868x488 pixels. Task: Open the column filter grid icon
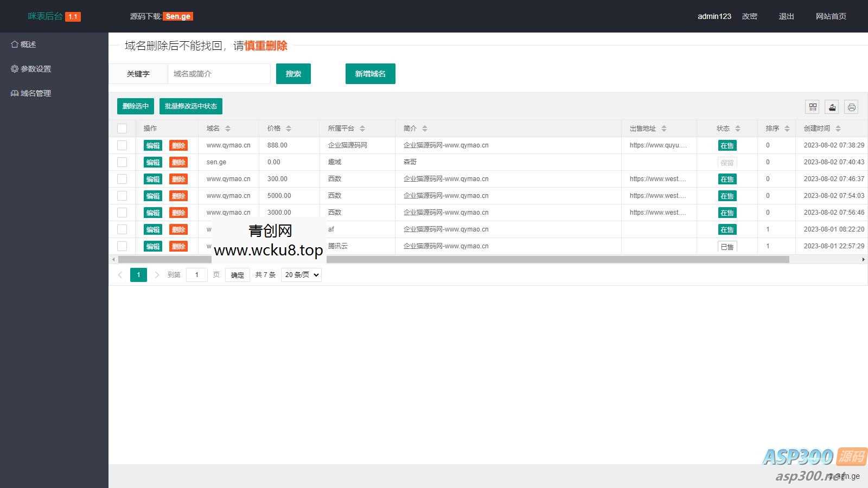pos(813,107)
